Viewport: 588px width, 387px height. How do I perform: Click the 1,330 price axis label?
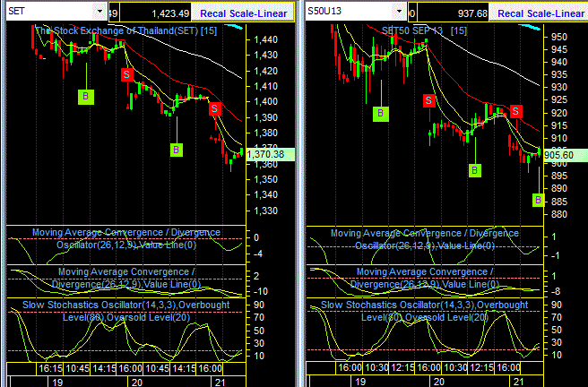click(x=266, y=211)
